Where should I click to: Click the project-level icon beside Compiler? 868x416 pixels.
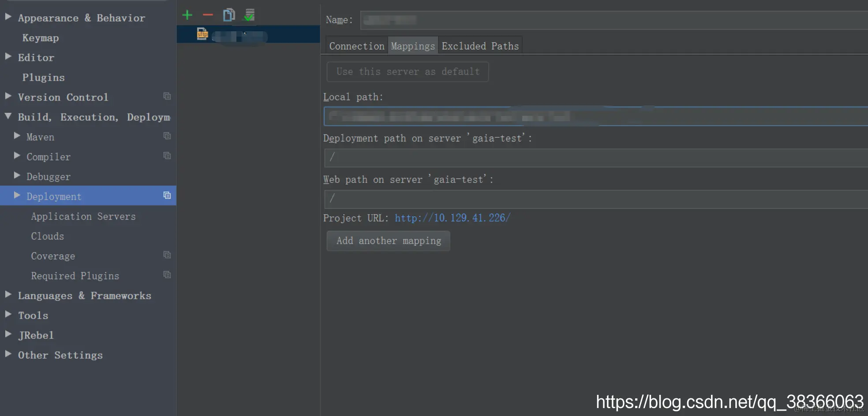[x=167, y=156]
